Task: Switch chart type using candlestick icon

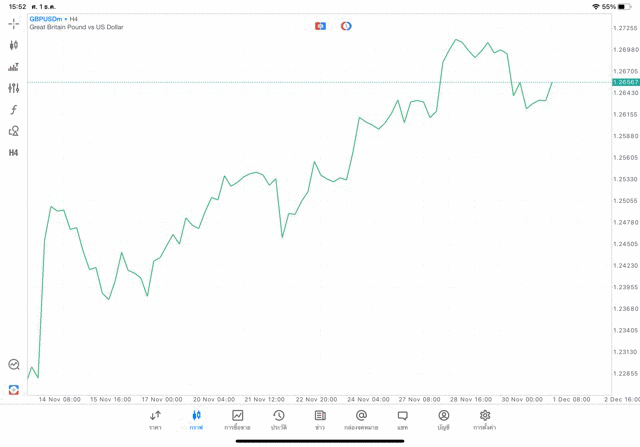Action: pyautogui.click(x=14, y=45)
